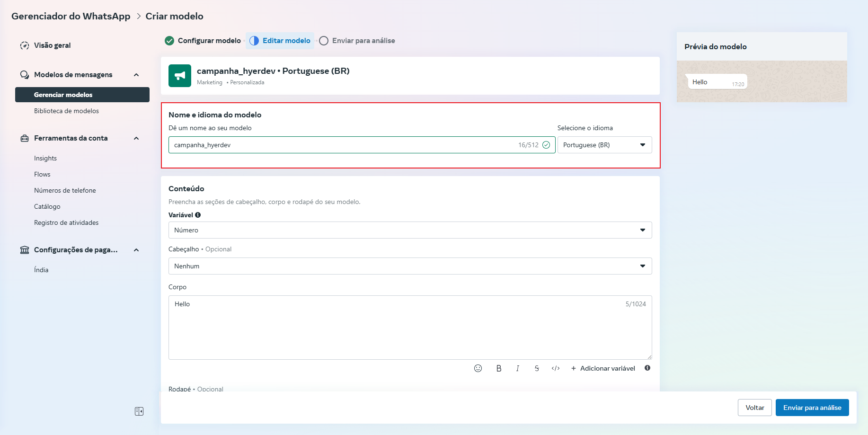Collapse the Ferramentas da conta section

(x=136, y=138)
